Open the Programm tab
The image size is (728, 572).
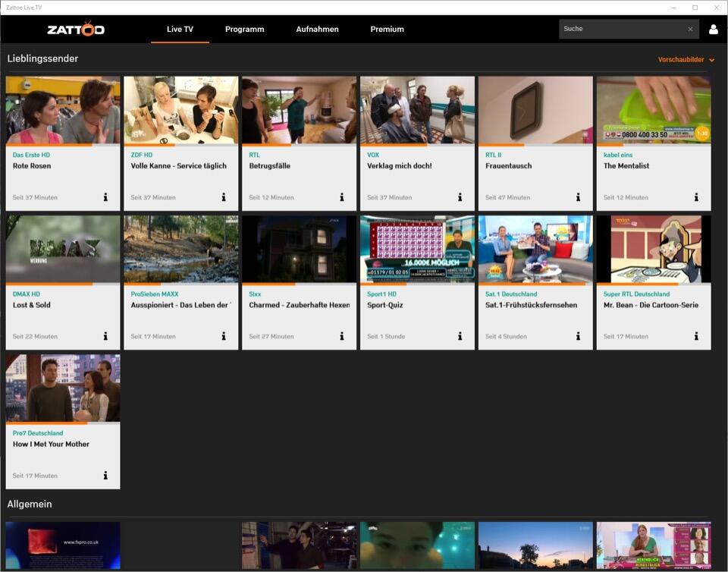[x=245, y=30]
